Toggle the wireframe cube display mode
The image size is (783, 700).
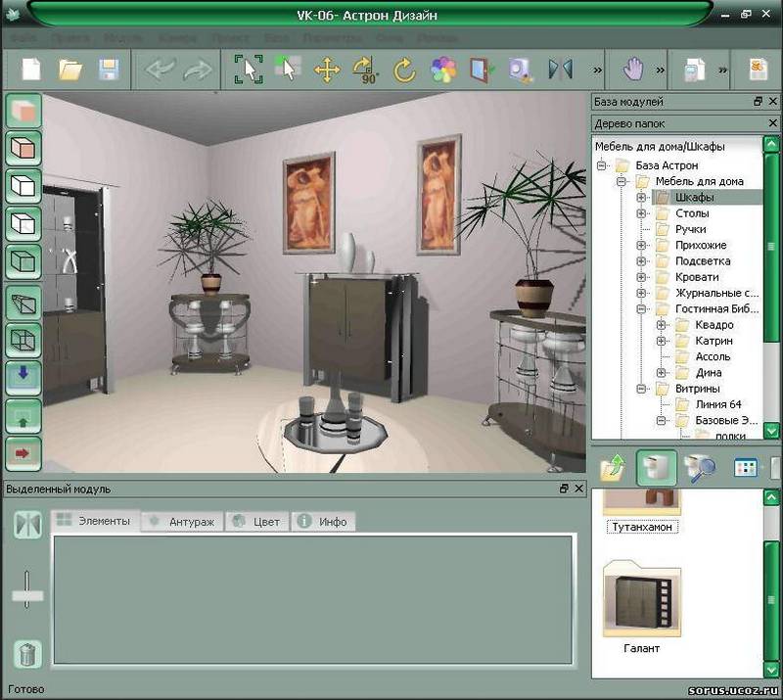[24, 340]
